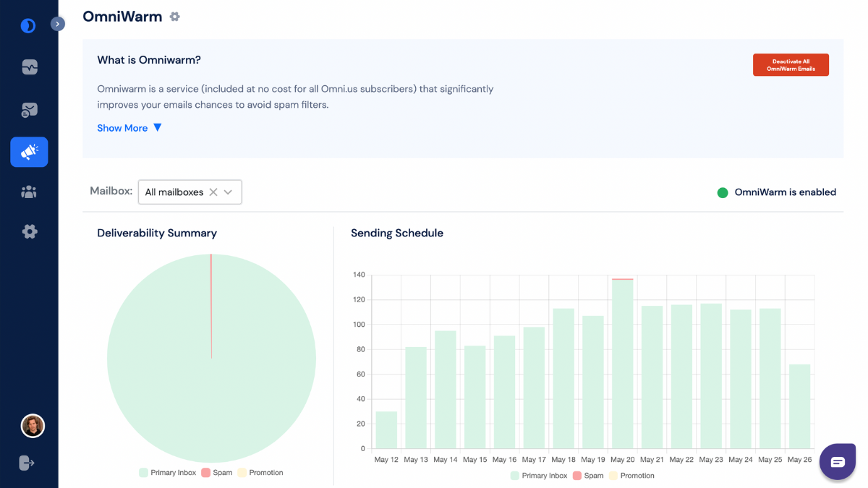868x488 pixels.
Task: Expand the Show More link
Action: click(122, 128)
